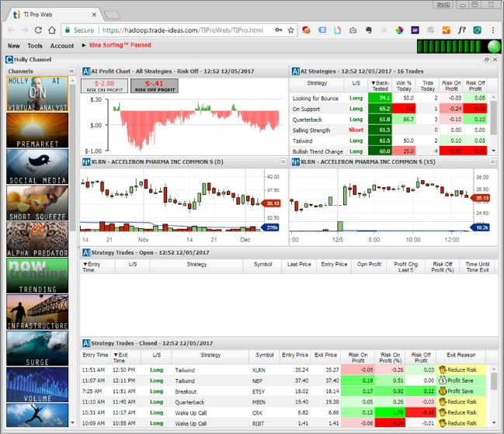
Task: Toggle the Risk On Profit button
Action: [x=105, y=85]
